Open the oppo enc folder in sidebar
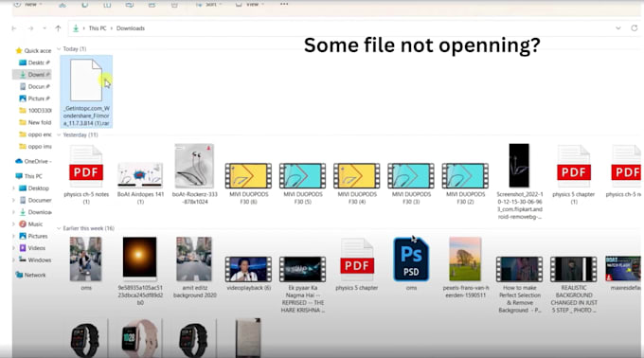This screenshot has height=358, width=644. [x=35, y=134]
